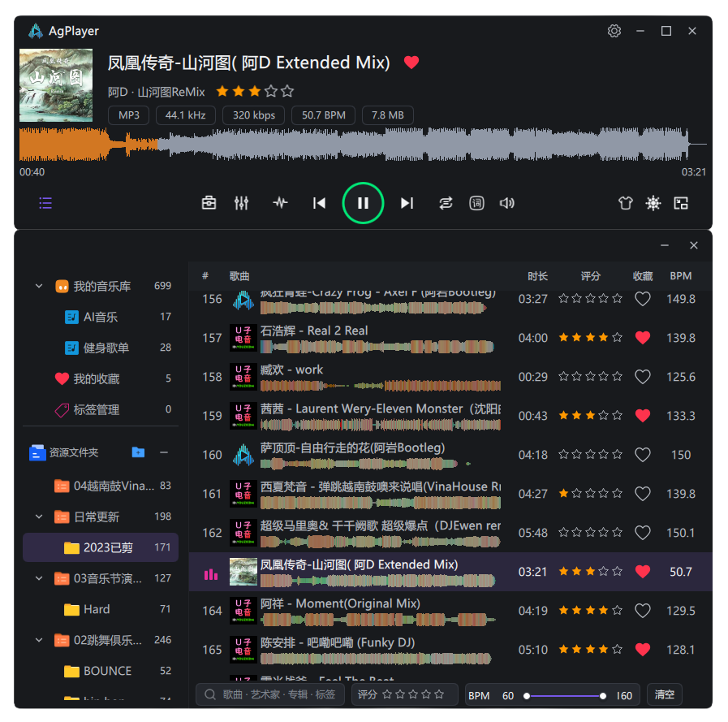Open the 04越南鼓Vina folder
The image size is (728, 722).
(101, 486)
